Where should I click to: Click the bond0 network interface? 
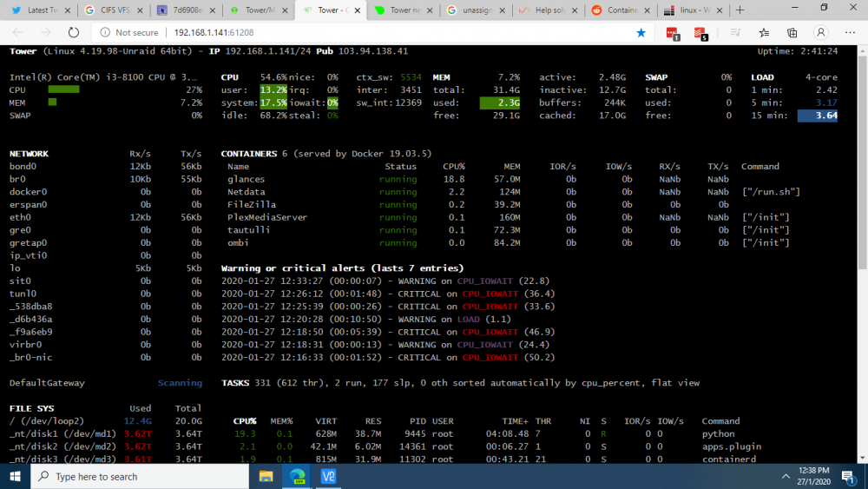point(23,166)
